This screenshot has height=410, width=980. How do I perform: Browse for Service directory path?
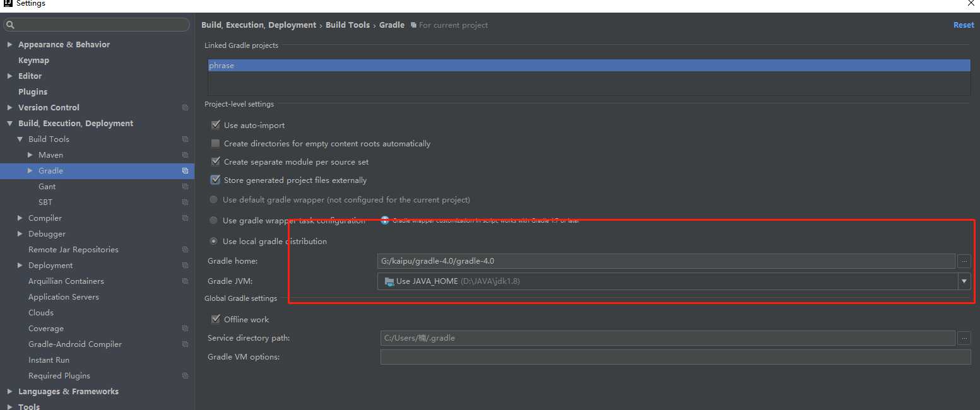[964, 338]
